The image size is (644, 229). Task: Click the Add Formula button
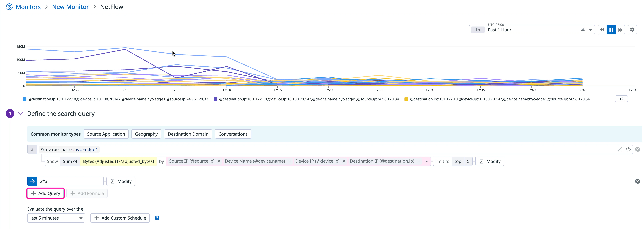point(87,193)
